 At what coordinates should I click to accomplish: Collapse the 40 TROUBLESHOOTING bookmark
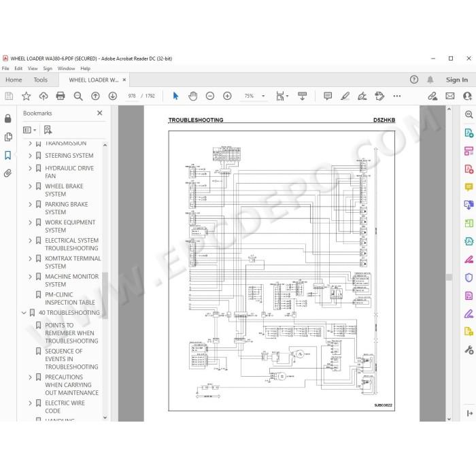pyautogui.click(x=24, y=312)
